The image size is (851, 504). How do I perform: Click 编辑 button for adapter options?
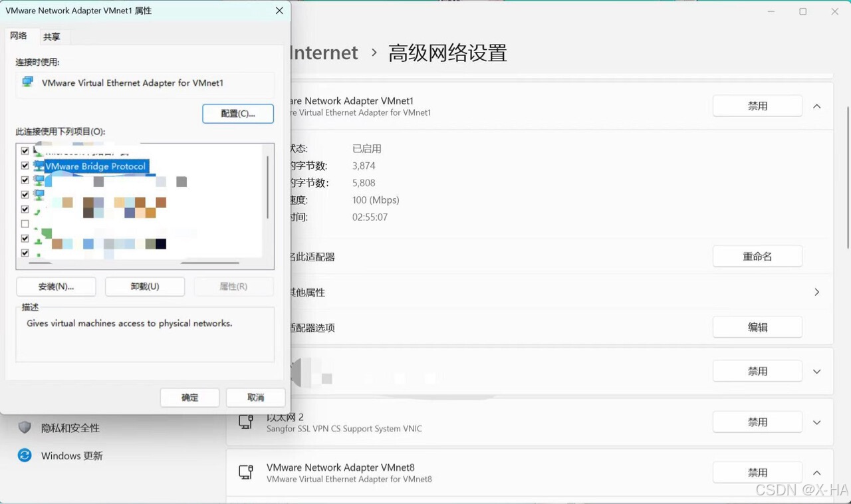click(x=757, y=327)
